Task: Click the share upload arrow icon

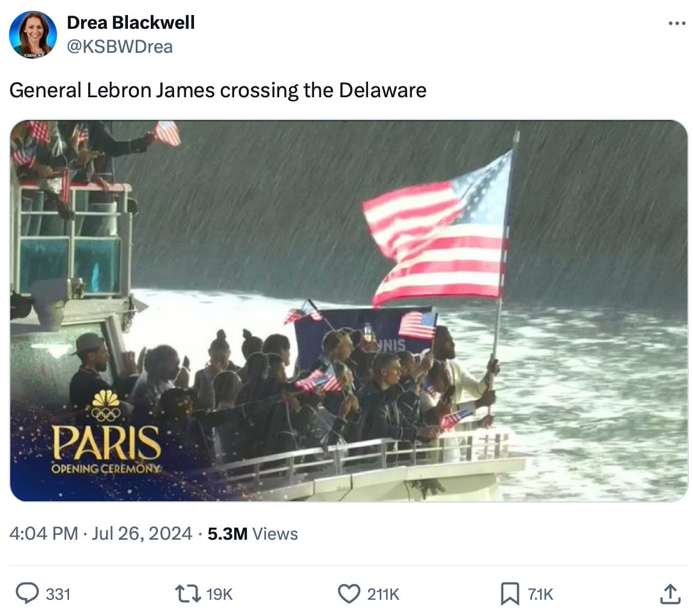Action: tap(670, 594)
